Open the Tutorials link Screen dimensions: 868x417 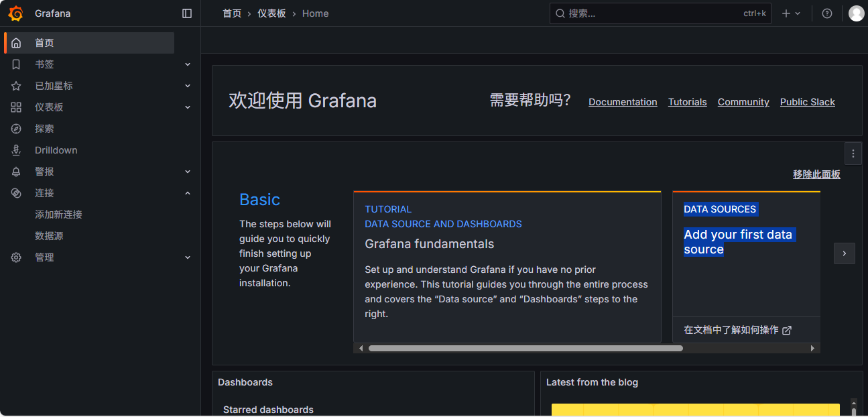687,102
